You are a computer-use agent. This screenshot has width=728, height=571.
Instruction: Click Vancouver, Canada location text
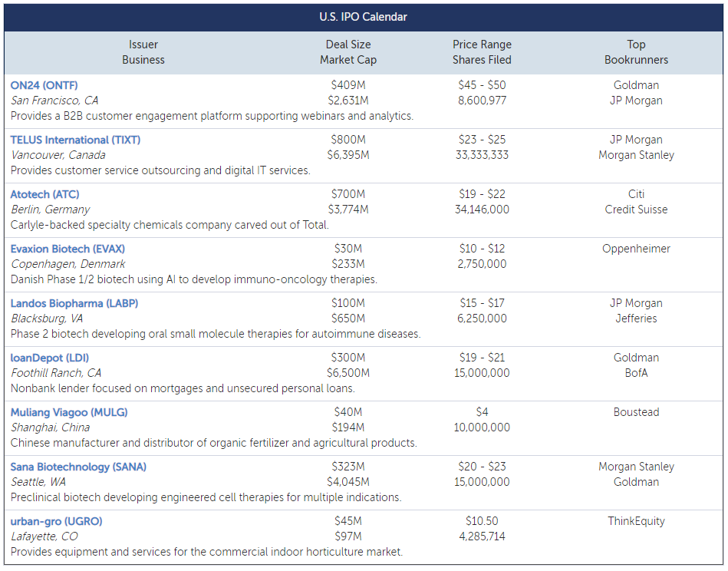[58, 155]
